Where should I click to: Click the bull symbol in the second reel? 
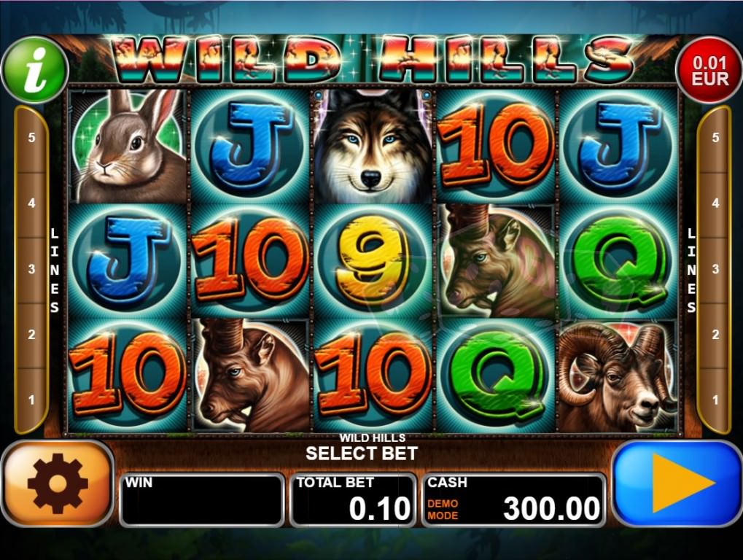pos(249,376)
